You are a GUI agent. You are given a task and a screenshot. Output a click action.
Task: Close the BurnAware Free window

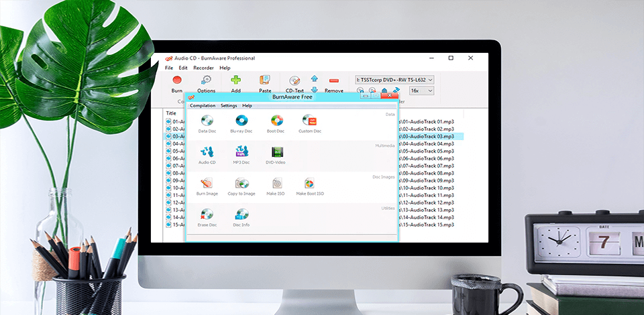coord(389,96)
